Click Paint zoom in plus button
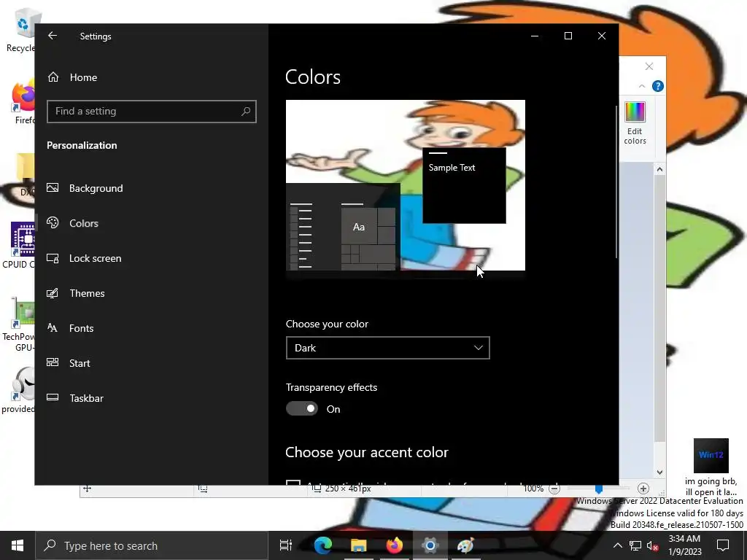 [643, 489]
